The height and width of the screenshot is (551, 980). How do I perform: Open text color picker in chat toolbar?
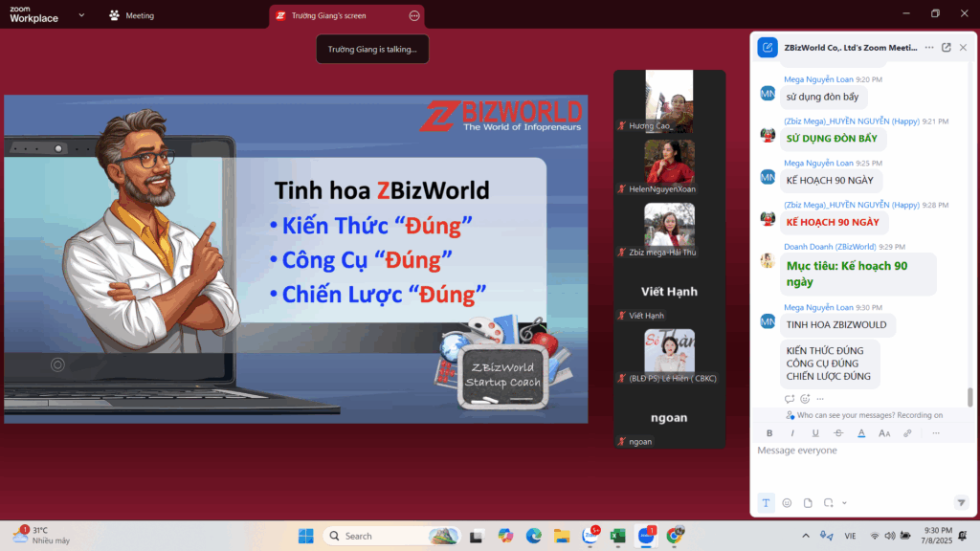861,433
